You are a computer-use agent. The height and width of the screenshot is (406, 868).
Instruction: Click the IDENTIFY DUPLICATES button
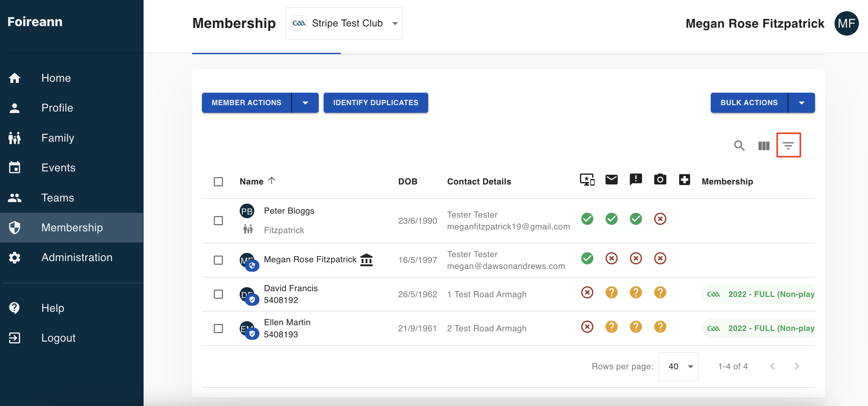click(376, 103)
